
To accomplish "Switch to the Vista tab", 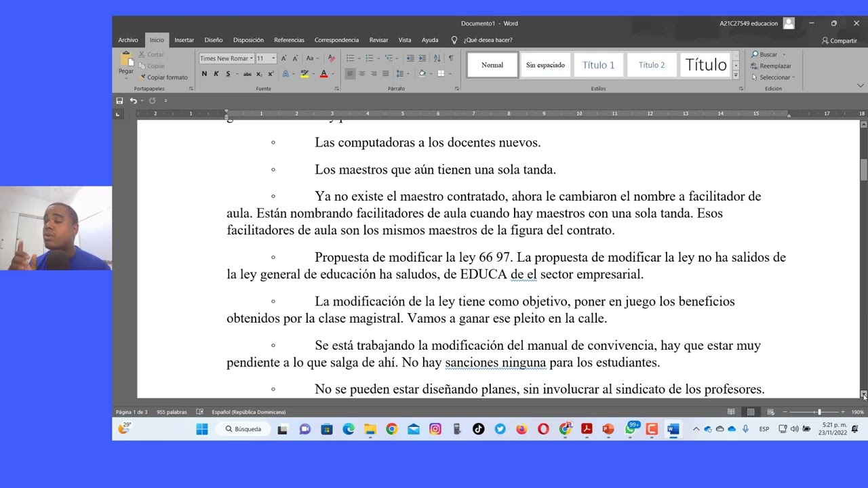I will point(405,40).
